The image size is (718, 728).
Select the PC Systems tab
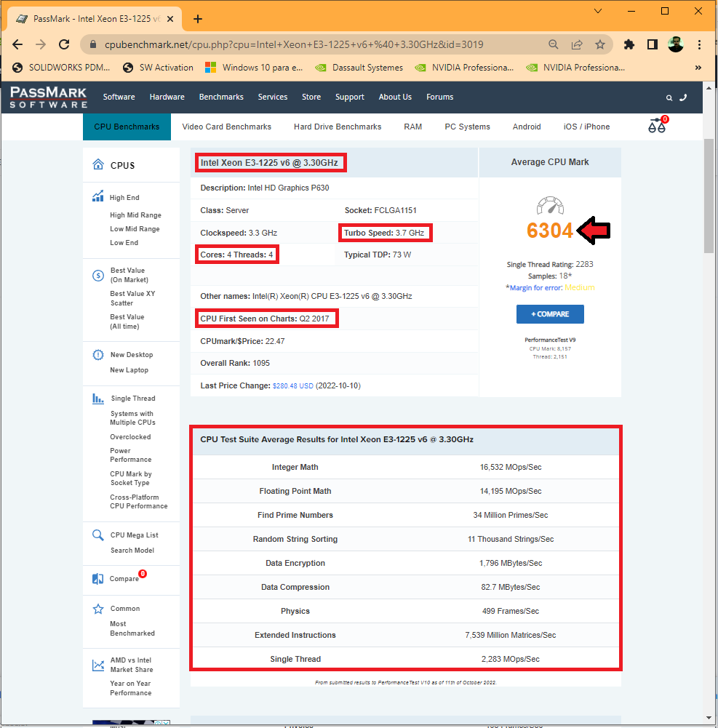tap(467, 127)
